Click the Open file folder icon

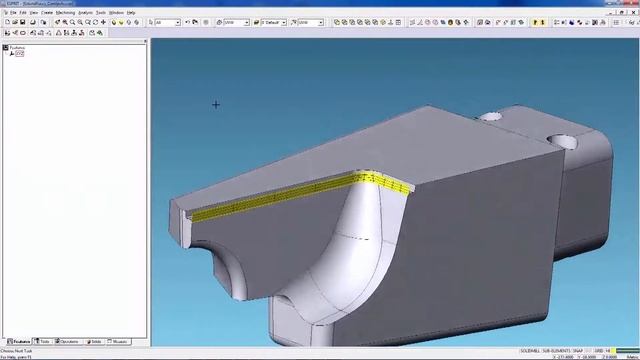point(15,22)
